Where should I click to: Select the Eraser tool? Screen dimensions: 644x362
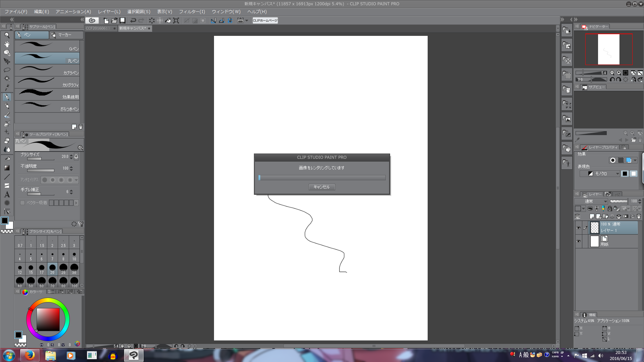(7, 141)
